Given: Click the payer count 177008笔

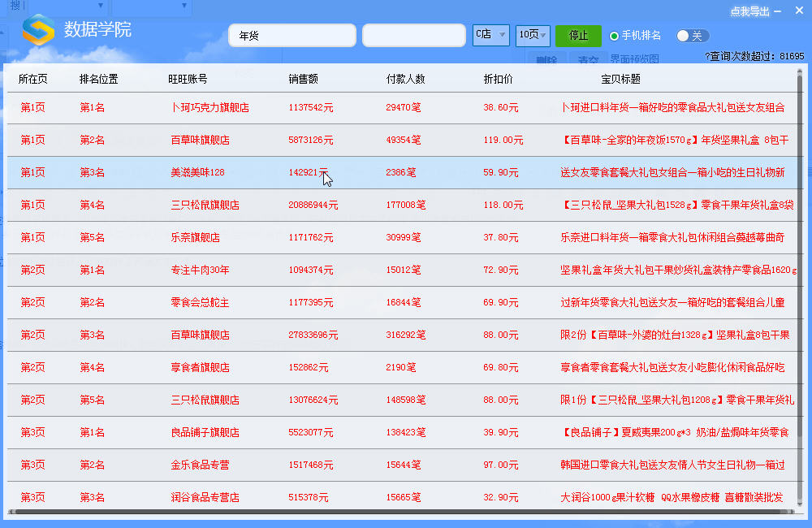Looking at the screenshot, I should point(405,205).
